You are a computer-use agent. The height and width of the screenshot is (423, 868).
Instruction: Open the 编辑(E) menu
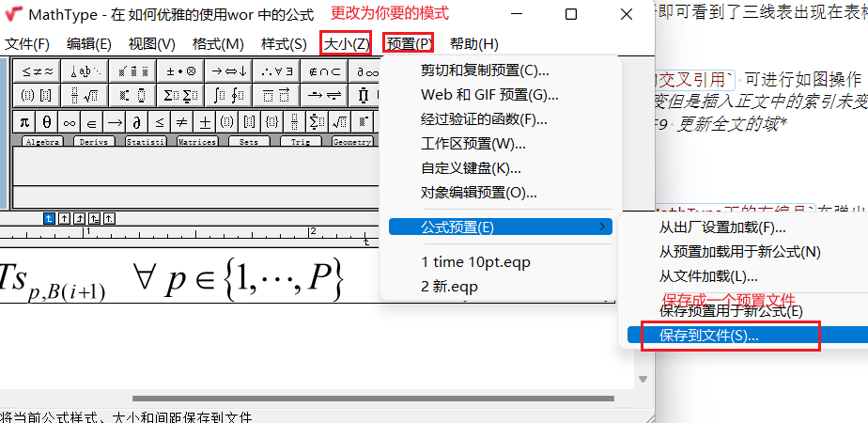pos(89,44)
